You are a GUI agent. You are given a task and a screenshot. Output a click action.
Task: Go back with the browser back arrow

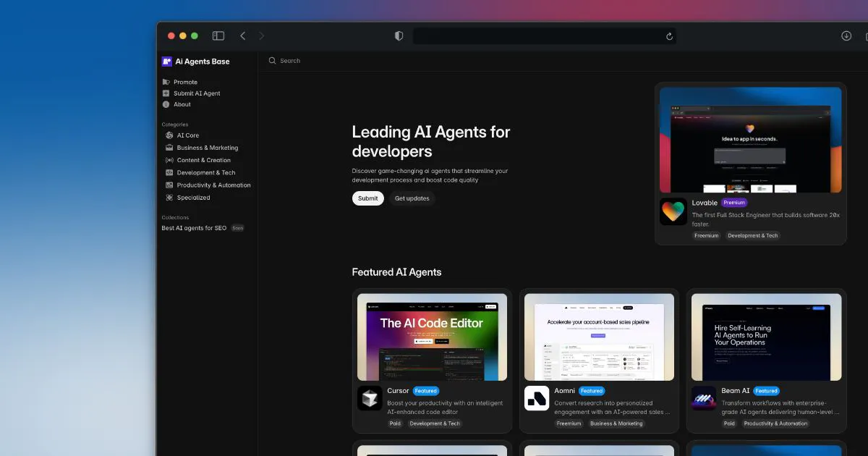pyautogui.click(x=243, y=35)
